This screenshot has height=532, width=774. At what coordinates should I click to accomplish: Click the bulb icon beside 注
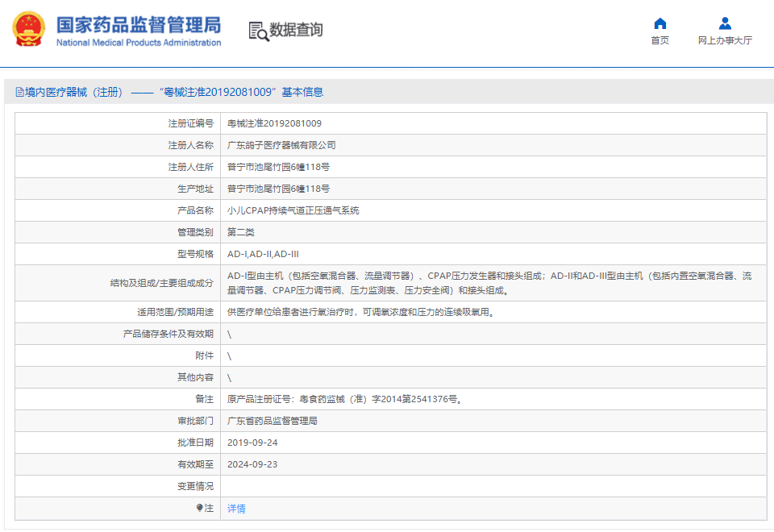click(x=200, y=508)
